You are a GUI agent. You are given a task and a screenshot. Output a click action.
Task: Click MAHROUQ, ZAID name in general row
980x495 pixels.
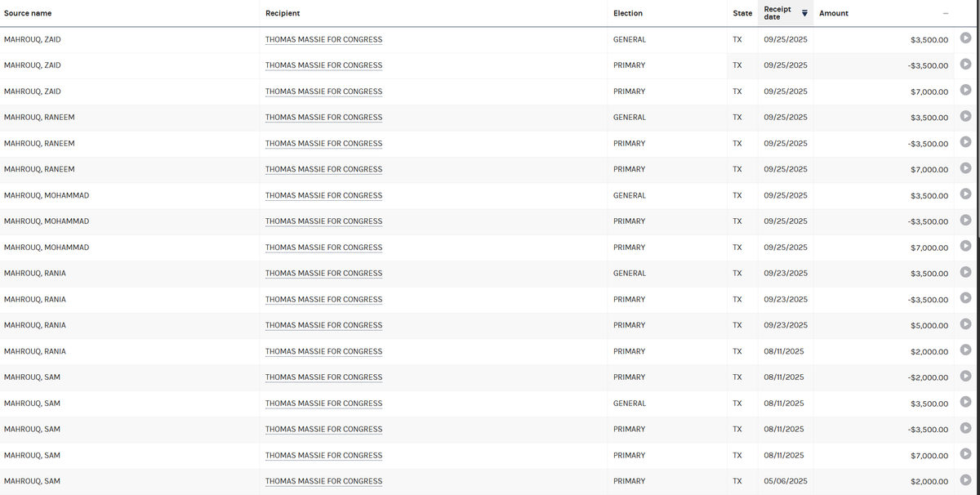pyautogui.click(x=33, y=39)
